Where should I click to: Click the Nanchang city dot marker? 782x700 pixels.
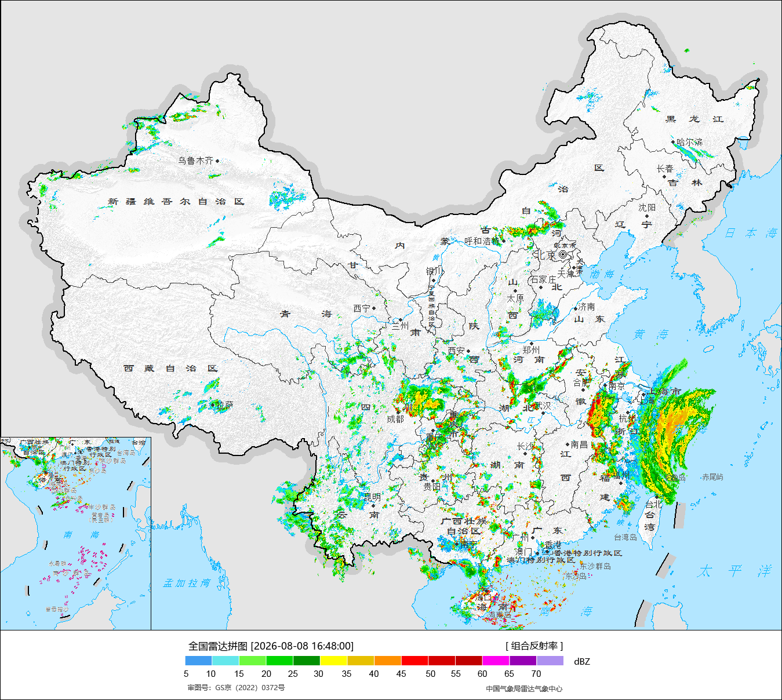point(568,445)
